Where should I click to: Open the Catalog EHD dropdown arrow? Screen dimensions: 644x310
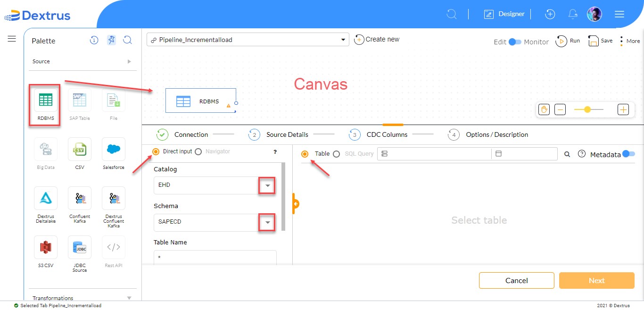(x=267, y=185)
